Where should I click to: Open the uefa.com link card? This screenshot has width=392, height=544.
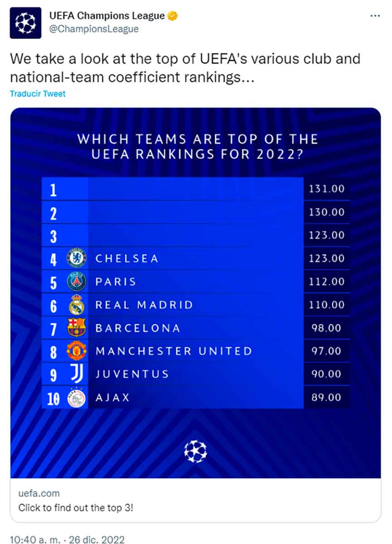[x=195, y=500]
